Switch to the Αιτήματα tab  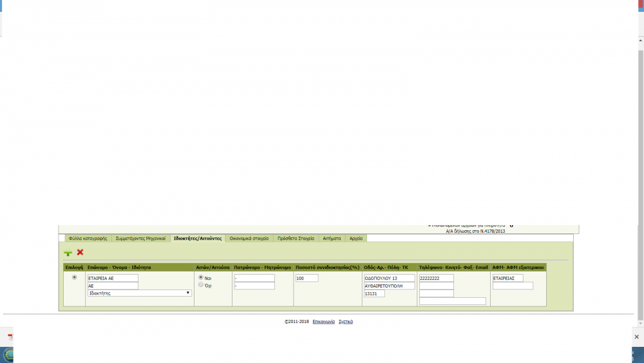(332, 239)
